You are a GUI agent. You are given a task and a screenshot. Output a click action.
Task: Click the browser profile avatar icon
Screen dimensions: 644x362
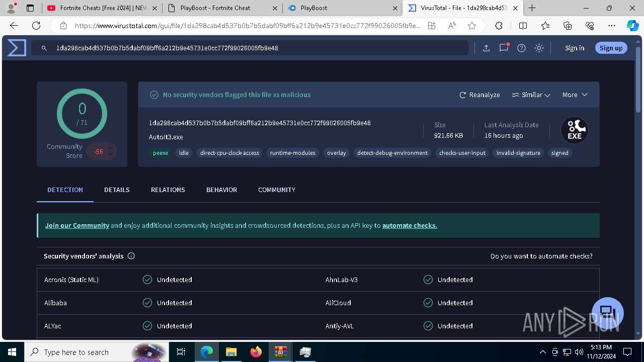point(11,8)
